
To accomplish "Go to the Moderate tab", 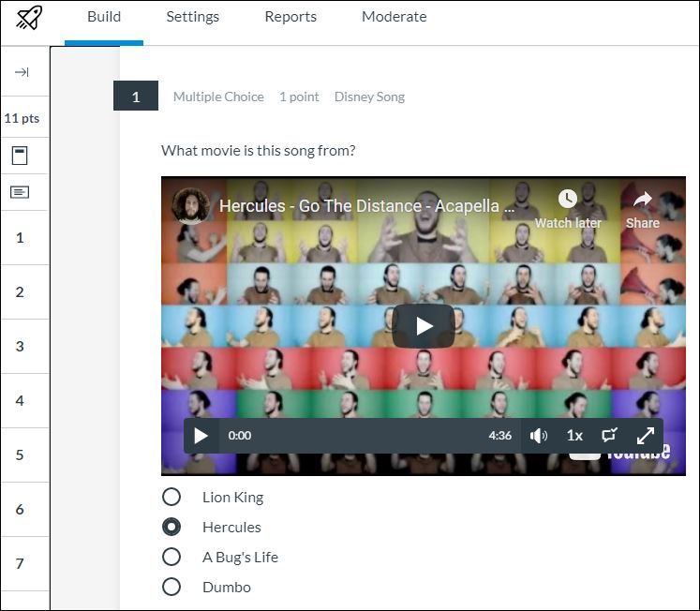I will pyautogui.click(x=395, y=17).
